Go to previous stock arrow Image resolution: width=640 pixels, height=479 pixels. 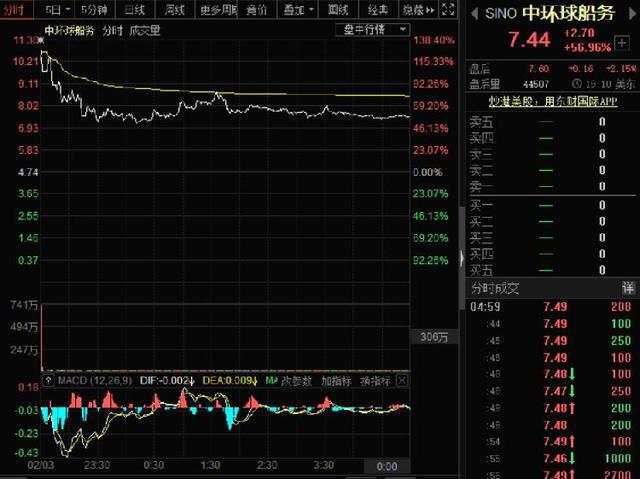474,13
